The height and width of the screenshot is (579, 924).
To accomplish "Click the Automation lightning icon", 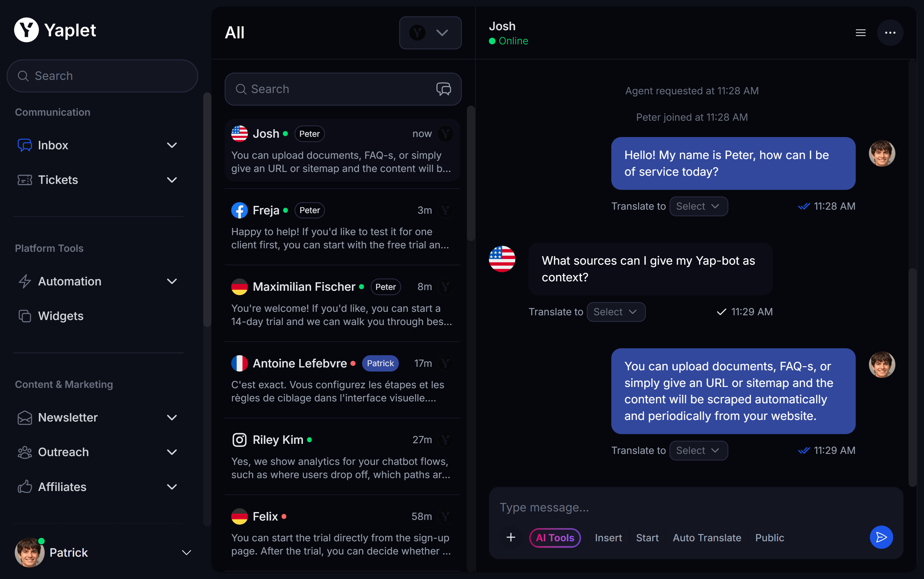I will pyautogui.click(x=25, y=281).
